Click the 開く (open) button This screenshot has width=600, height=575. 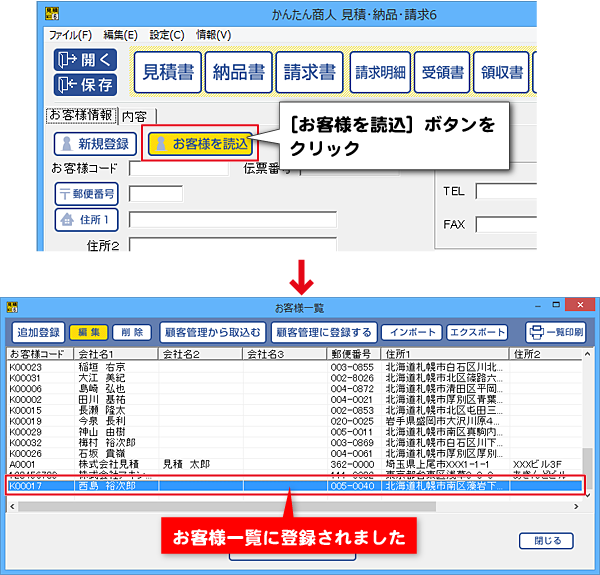pos(85,60)
